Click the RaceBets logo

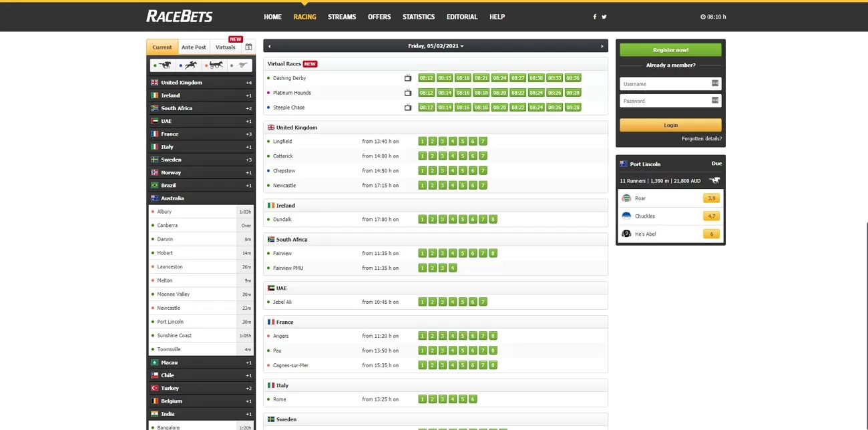pyautogui.click(x=180, y=16)
